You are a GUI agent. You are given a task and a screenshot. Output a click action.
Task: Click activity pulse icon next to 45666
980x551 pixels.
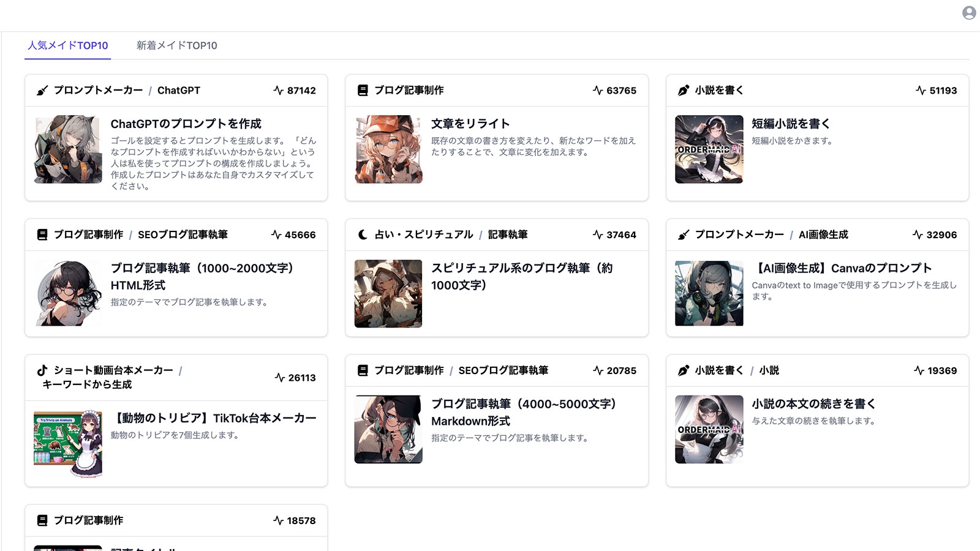pyautogui.click(x=276, y=235)
